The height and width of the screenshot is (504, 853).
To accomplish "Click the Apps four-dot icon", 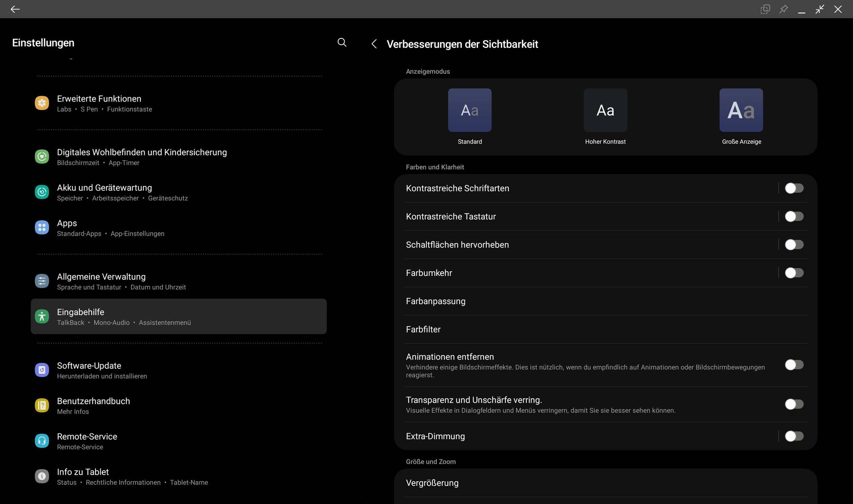I will (x=42, y=227).
